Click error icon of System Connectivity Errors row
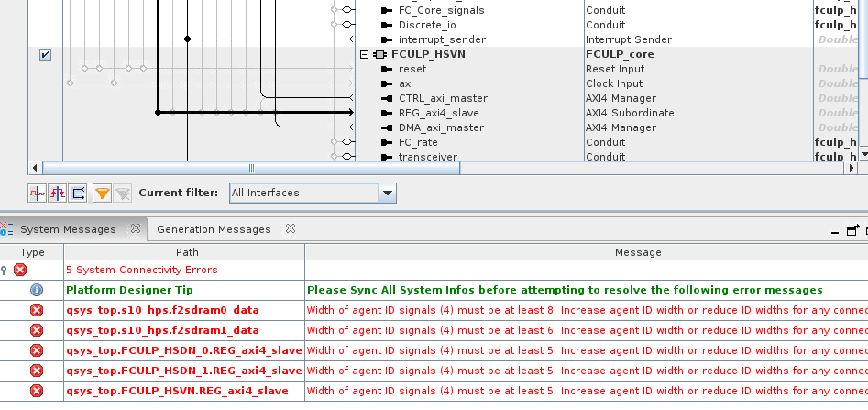 point(20,270)
